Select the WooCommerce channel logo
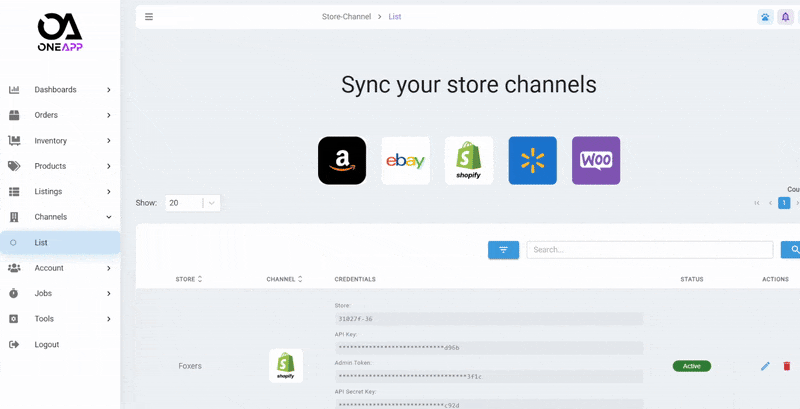This screenshot has width=800, height=409. click(596, 160)
